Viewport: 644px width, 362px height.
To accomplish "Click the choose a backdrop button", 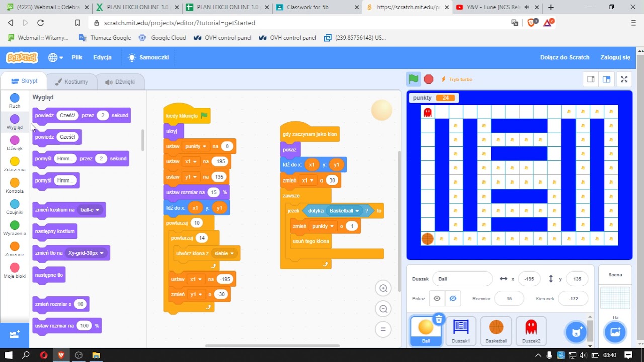I will pyautogui.click(x=615, y=332).
